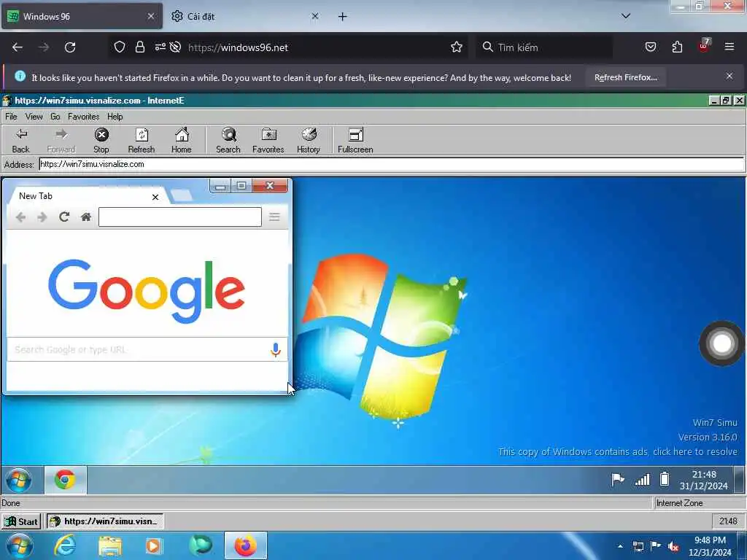Screen dimensions: 747x560
Task: Click reload icon in simulated Chrome
Action: (64, 217)
